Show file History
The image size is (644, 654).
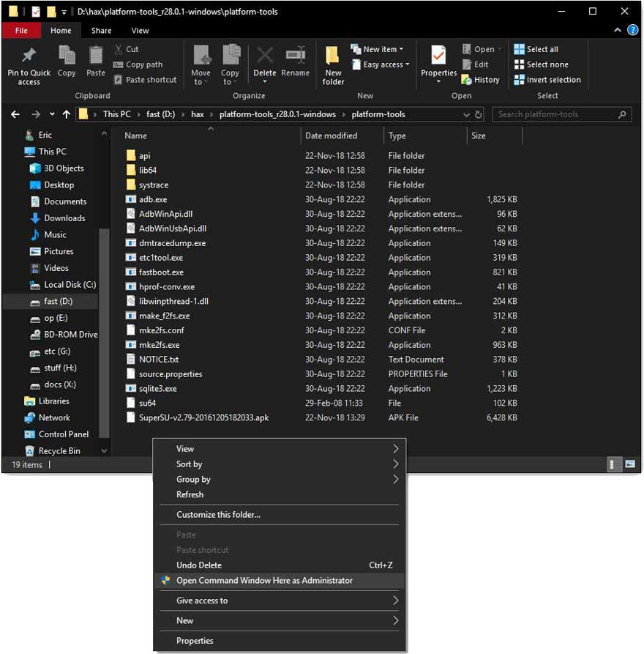[481, 80]
